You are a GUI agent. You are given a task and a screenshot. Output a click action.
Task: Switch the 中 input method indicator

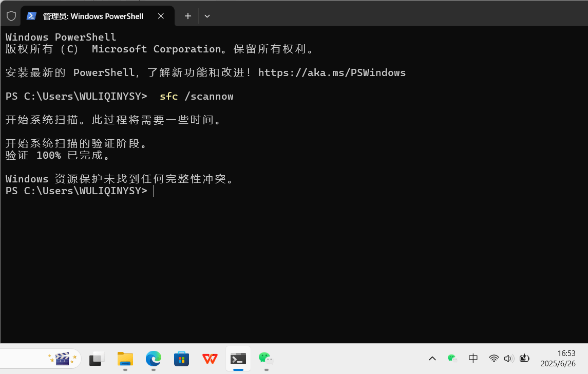coord(473,359)
